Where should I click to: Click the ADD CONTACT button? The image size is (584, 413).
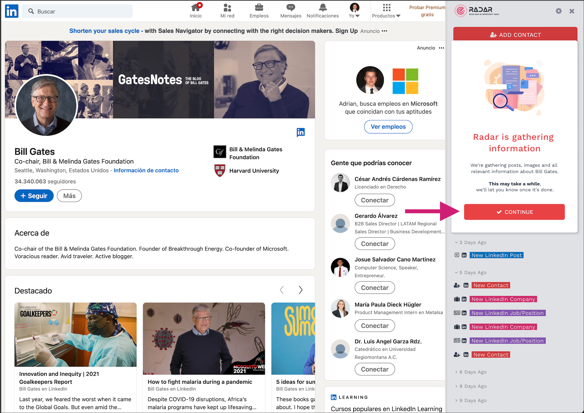coord(515,35)
